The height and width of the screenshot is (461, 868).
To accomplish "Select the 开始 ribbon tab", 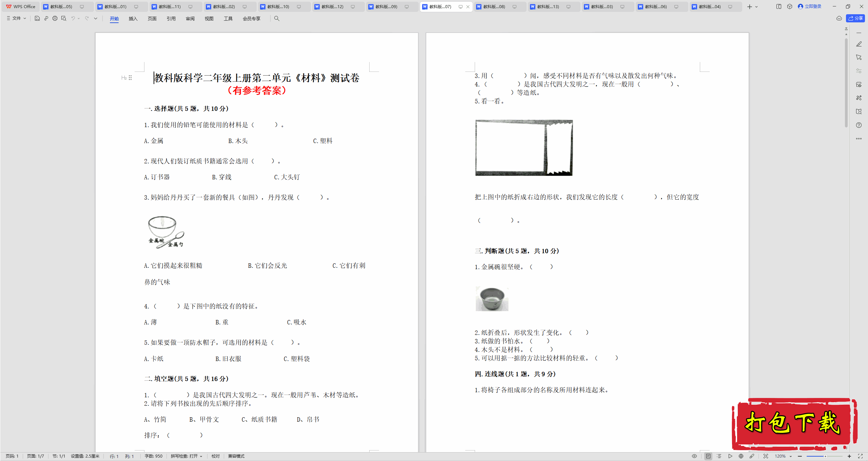I will pos(114,19).
